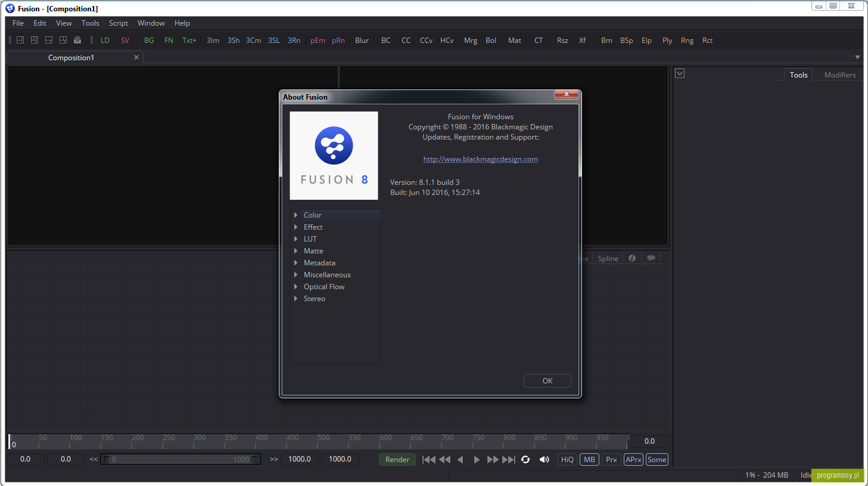Expand the Effect category arrow
This screenshot has width=868, height=486.
point(295,227)
